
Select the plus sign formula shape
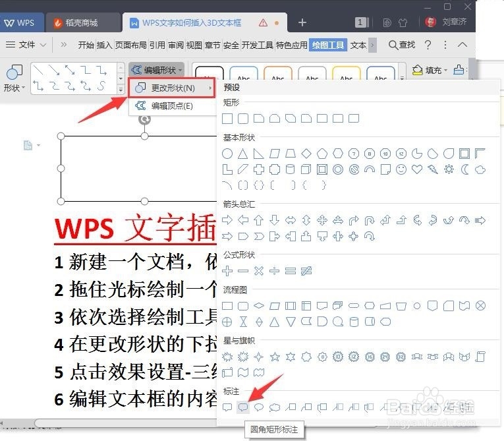click(227, 271)
